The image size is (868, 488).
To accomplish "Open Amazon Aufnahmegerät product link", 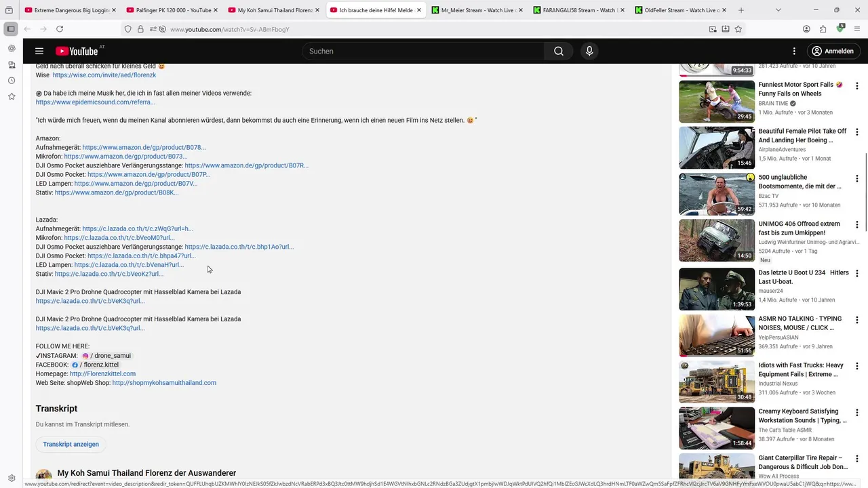I will [x=144, y=147].
